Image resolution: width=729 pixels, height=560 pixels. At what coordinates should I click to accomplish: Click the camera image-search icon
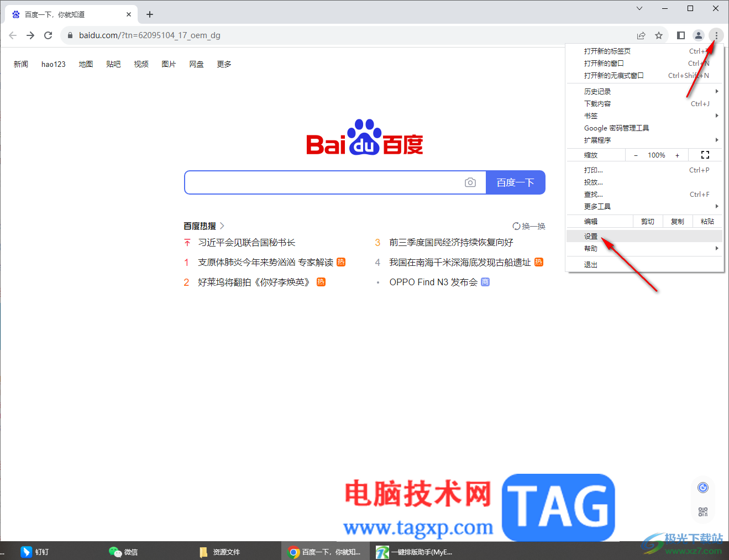click(470, 182)
